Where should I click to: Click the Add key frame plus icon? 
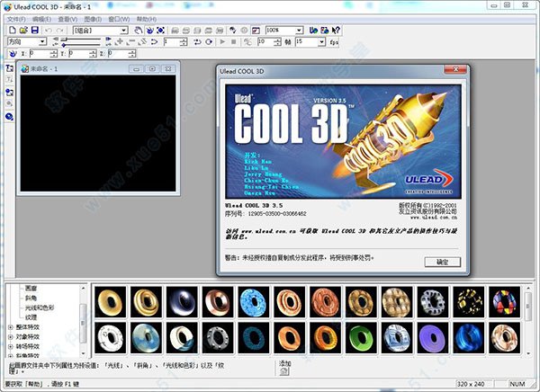119,42
